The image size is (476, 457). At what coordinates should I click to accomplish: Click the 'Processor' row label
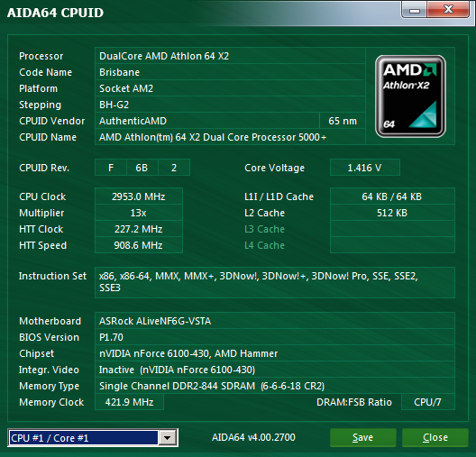41,56
